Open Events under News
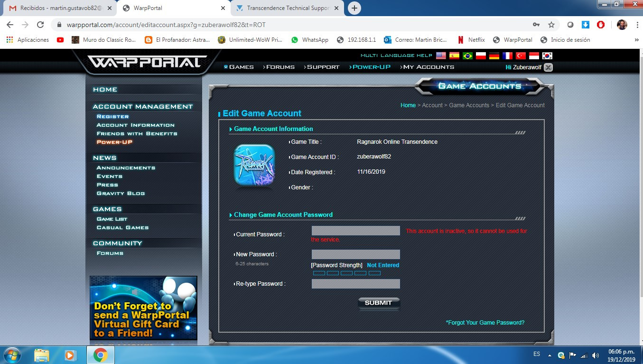Image resolution: width=643 pixels, height=364 pixels. pyautogui.click(x=109, y=176)
